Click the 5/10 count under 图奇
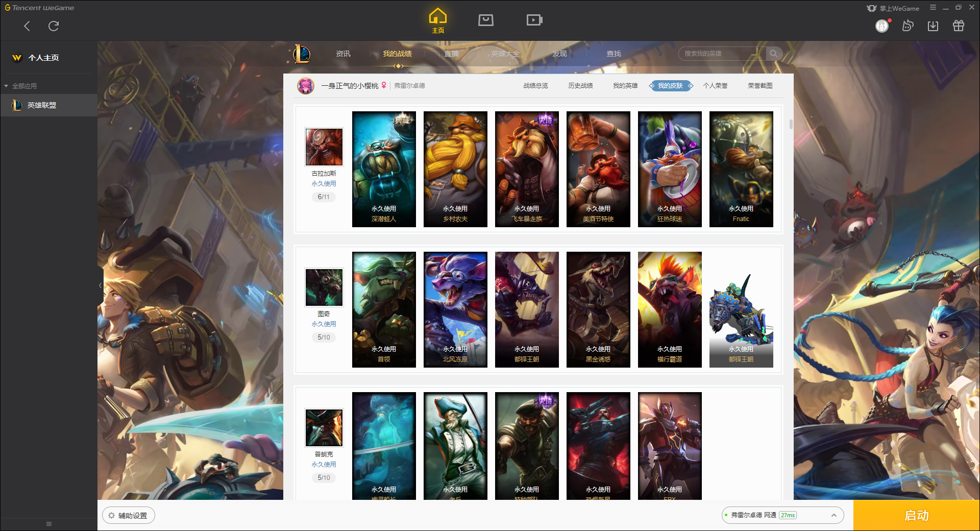 tap(324, 337)
